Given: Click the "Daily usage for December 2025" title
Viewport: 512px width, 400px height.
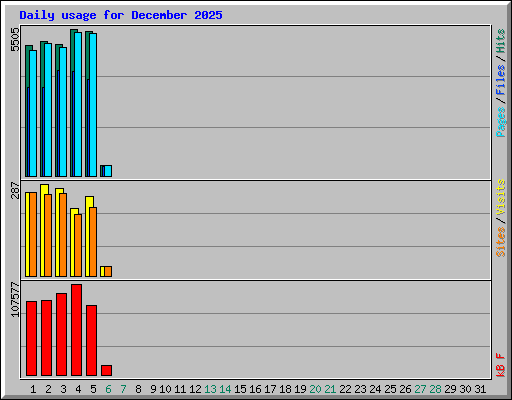Looking at the screenshot, I should tap(121, 16).
